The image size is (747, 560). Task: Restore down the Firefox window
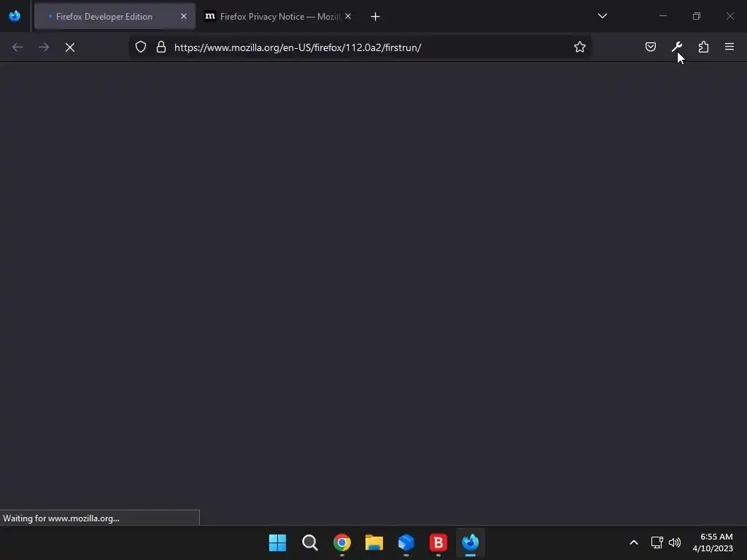click(697, 16)
